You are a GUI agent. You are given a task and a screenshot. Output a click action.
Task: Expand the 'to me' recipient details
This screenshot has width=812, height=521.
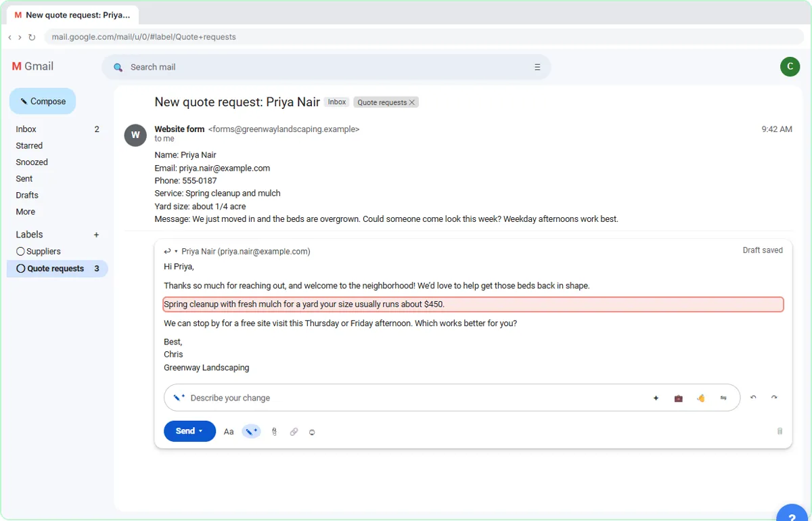coord(164,139)
